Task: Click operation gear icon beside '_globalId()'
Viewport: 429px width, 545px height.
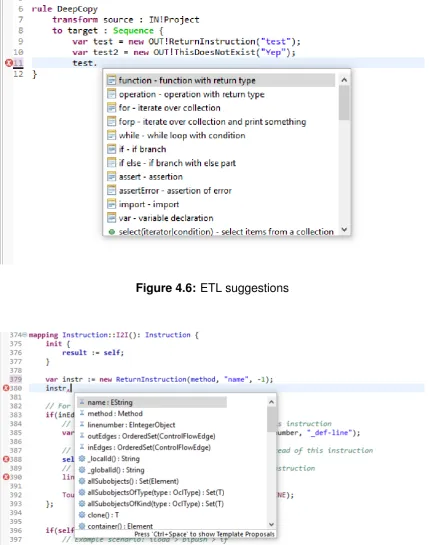Action: [82, 470]
